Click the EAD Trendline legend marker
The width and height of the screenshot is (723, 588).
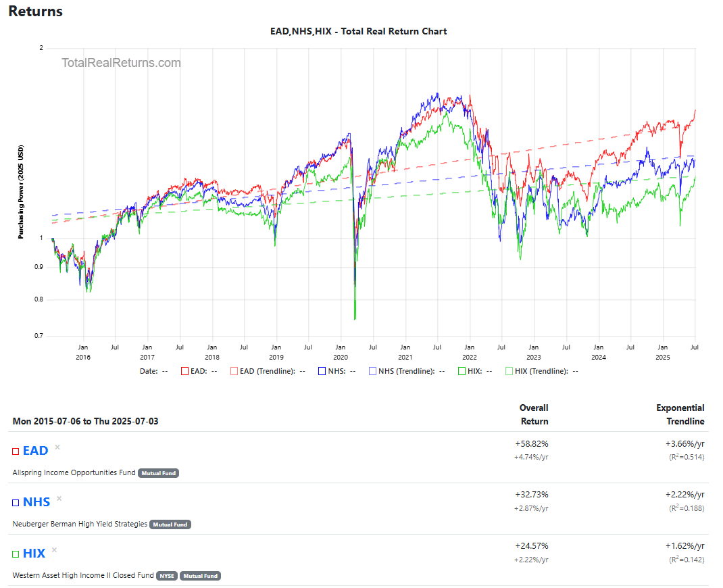click(x=234, y=370)
